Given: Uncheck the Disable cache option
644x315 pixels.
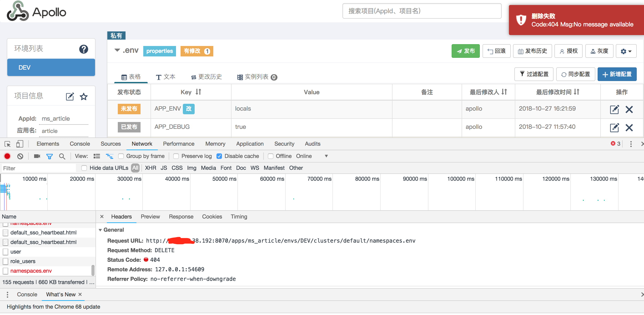Looking at the screenshot, I should click(x=219, y=156).
